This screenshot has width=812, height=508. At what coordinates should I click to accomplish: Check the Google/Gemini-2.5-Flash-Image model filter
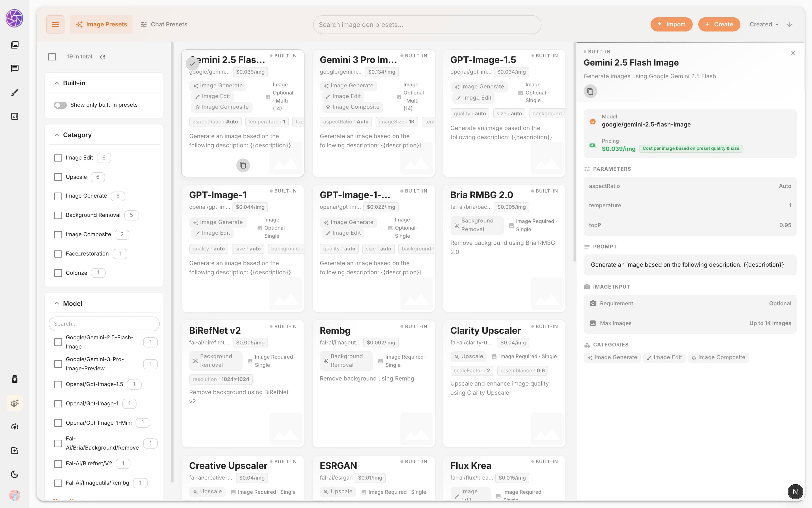[58, 342]
